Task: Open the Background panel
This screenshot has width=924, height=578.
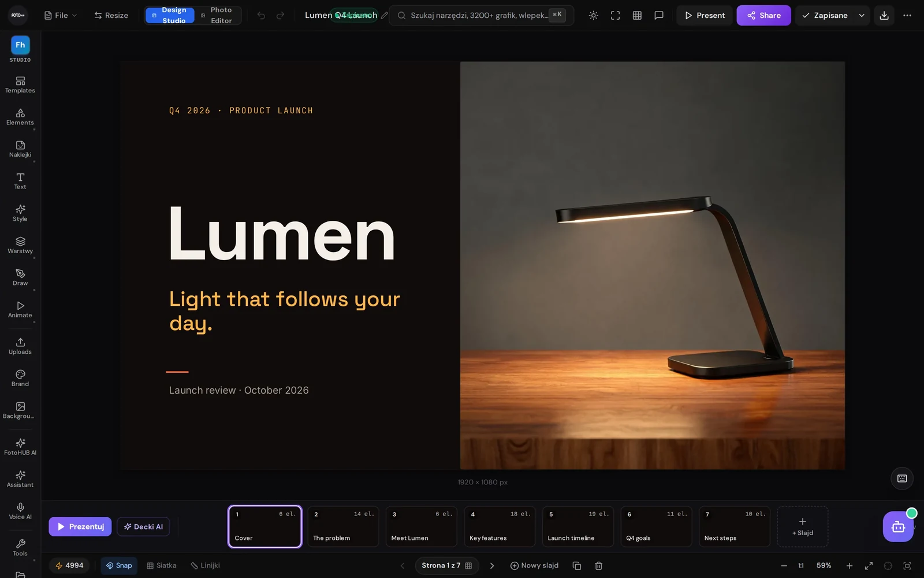Action: (20, 410)
